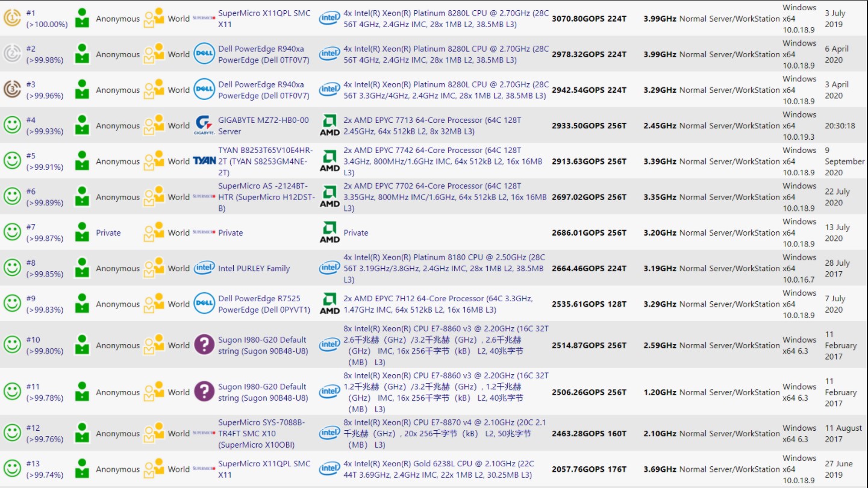Click the 2463.28GOPS 160T score
Screen dimensions: 868x488
[x=589, y=433]
